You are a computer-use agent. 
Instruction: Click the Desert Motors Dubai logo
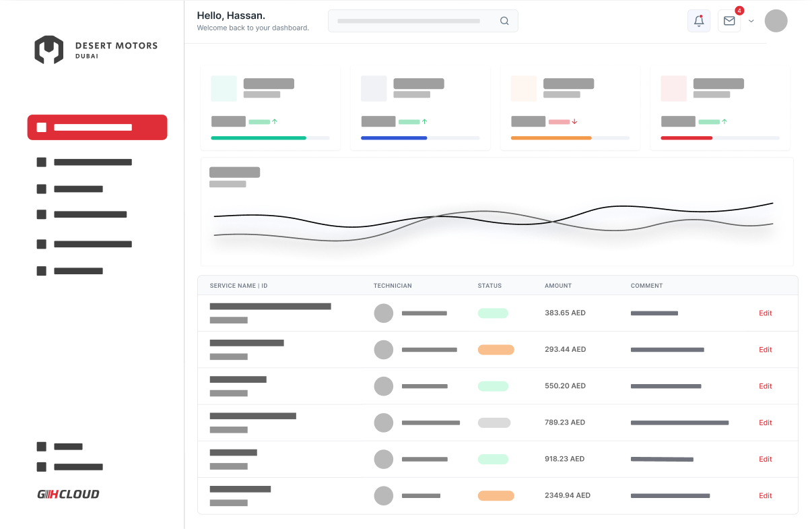[96, 50]
